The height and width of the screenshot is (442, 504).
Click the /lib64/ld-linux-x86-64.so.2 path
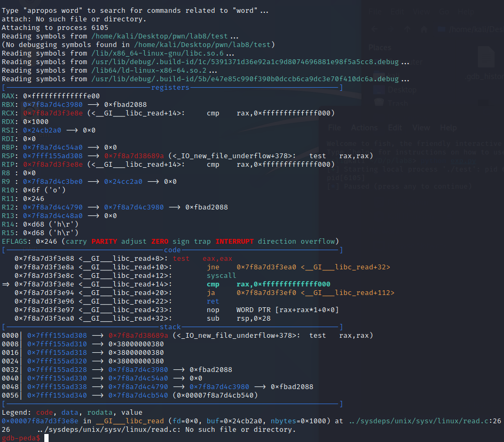pos(149,70)
